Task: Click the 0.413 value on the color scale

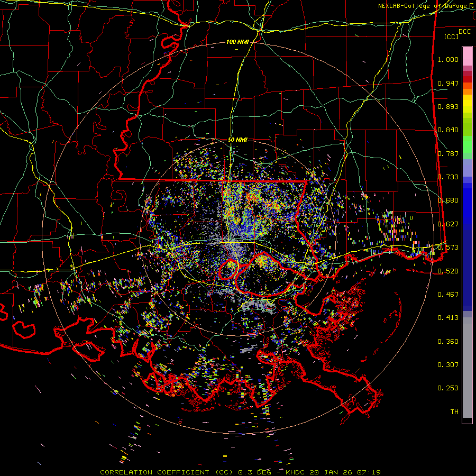Action: 448,318
